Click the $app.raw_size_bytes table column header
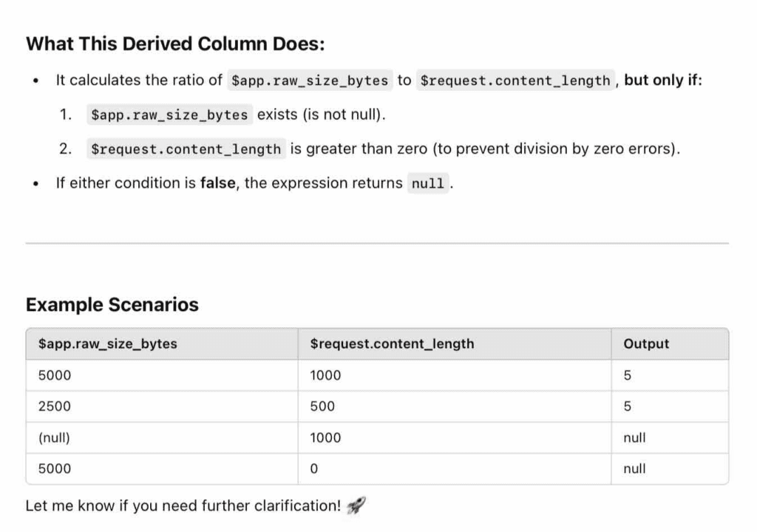Screen dimensions: 757x532 108,344
